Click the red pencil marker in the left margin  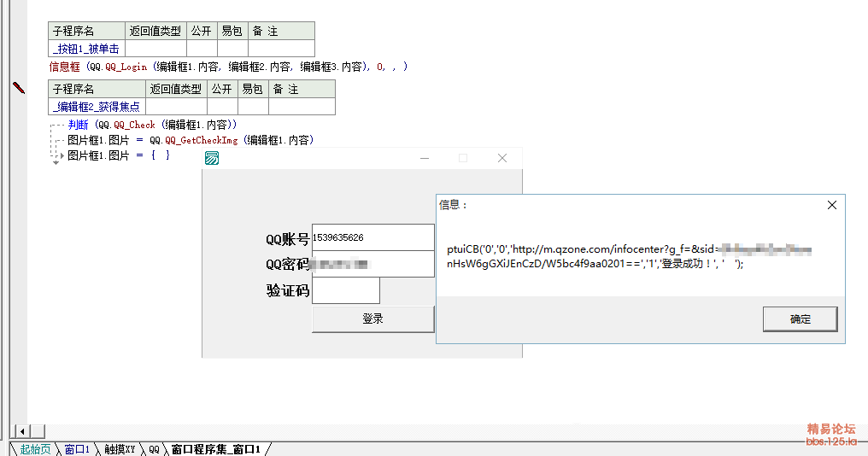[x=18, y=87]
